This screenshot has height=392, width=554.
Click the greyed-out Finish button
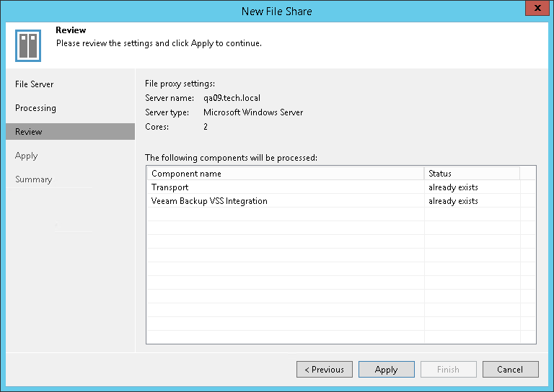[x=448, y=370]
